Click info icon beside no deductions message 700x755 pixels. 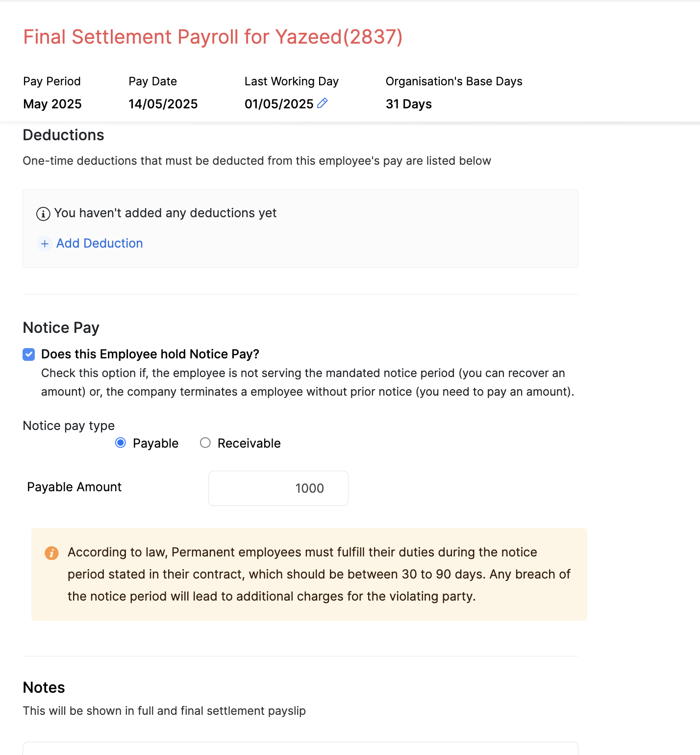(x=43, y=214)
